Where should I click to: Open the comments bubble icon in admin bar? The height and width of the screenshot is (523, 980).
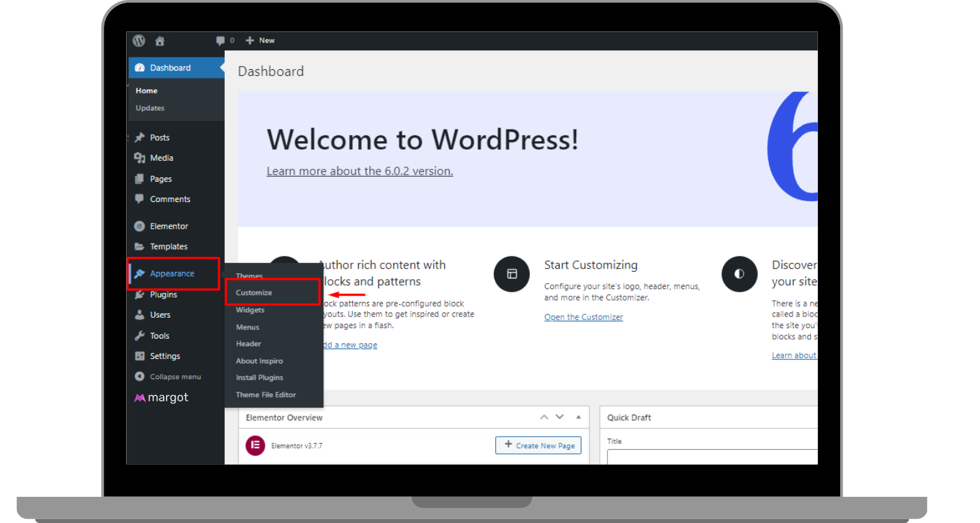(220, 41)
